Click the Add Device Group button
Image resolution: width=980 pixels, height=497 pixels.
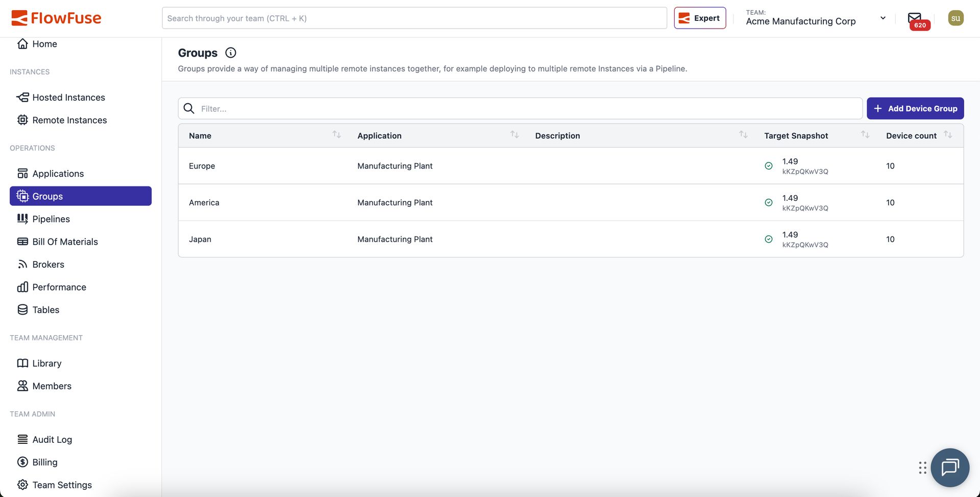tap(915, 108)
